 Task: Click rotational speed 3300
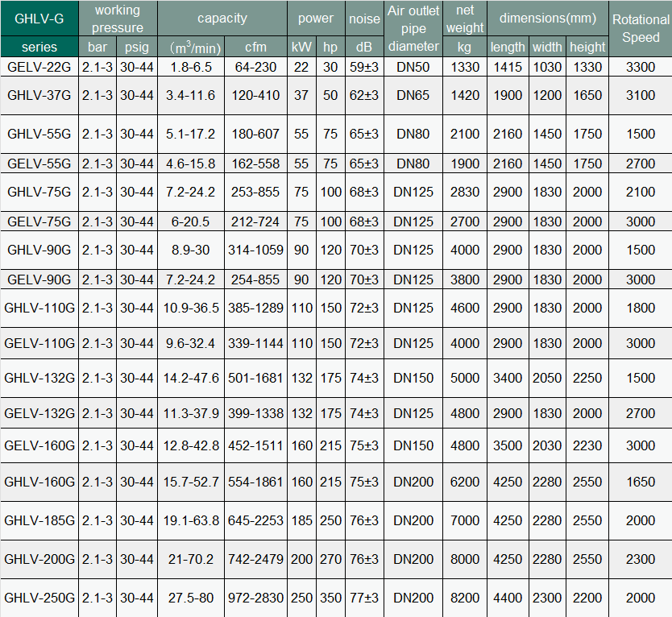pyautogui.click(x=641, y=67)
